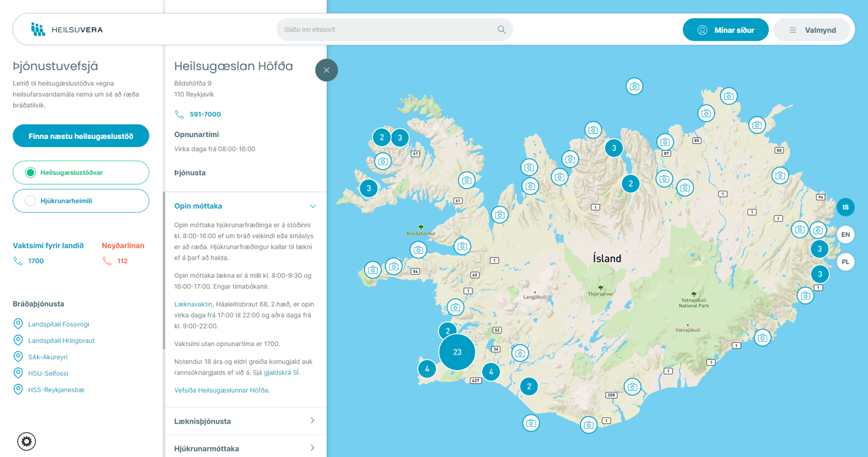Screen dimensions: 868x457
Task: Click the phone icon beside 591-7000
Action: (180, 115)
